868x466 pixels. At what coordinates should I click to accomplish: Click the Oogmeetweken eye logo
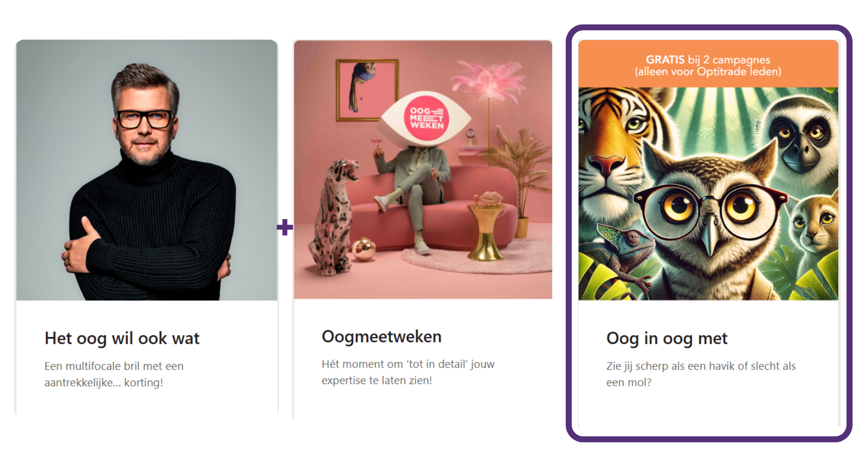click(425, 117)
